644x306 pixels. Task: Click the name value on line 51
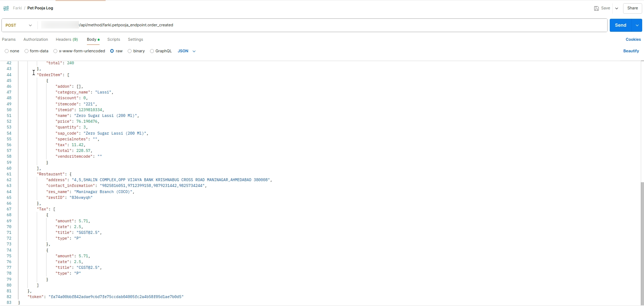pos(106,116)
